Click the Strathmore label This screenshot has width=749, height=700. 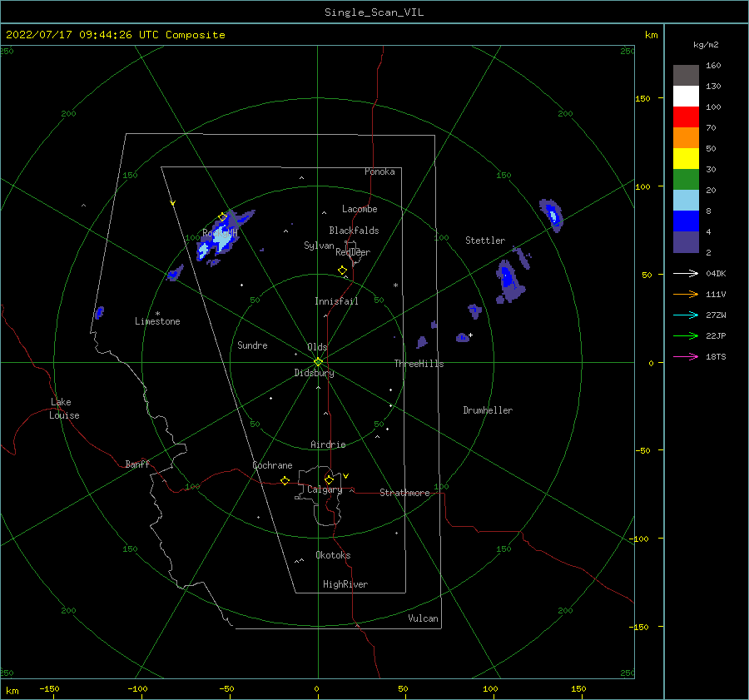[x=404, y=493]
